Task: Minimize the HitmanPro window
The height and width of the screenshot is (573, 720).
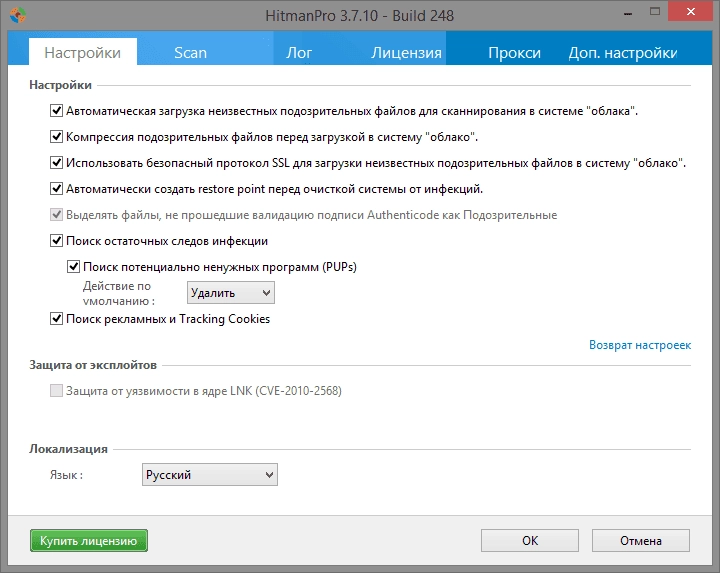Action: [x=628, y=13]
